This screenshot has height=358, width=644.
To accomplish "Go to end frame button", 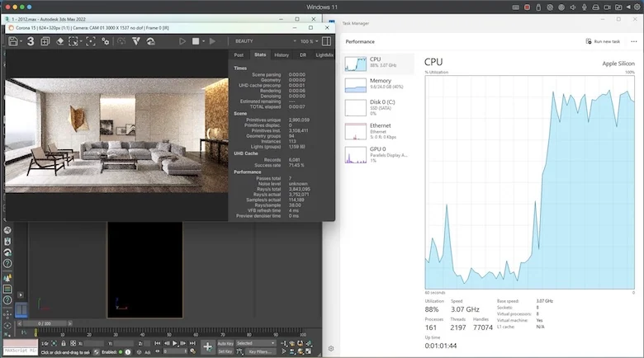I will pos(192,343).
